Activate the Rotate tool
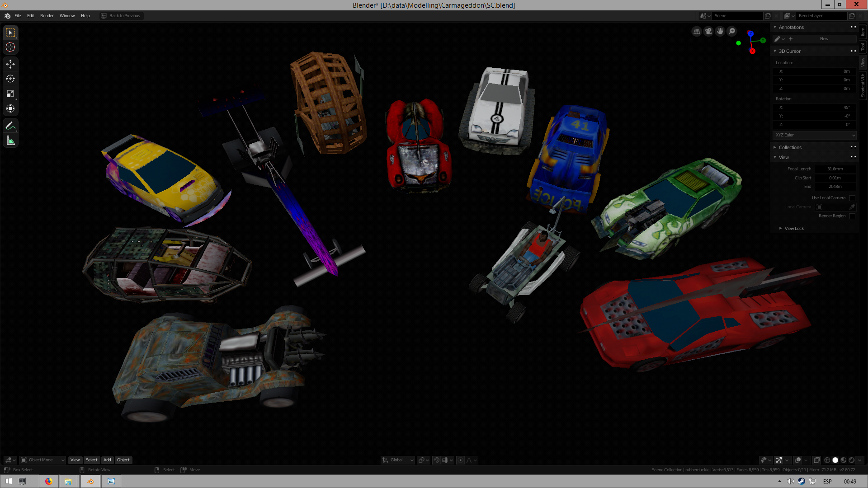Image resolution: width=868 pixels, height=488 pixels. pyautogui.click(x=10, y=79)
